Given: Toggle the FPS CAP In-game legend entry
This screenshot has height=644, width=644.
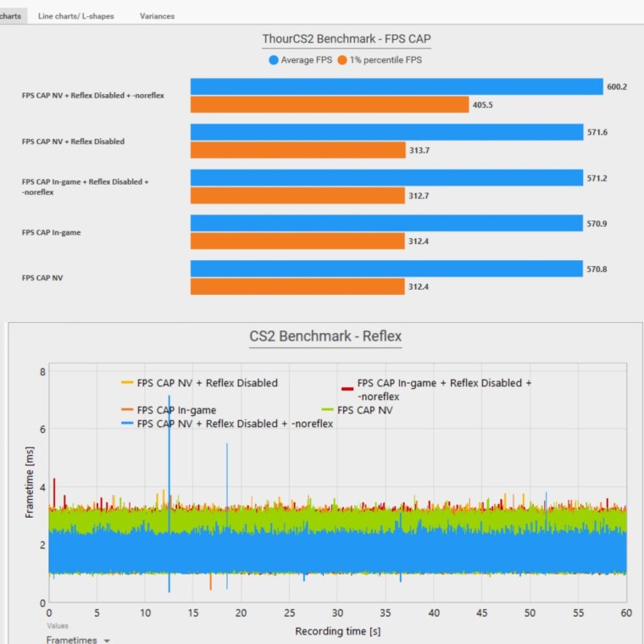Looking at the screenshot, I should pos(169,410).
